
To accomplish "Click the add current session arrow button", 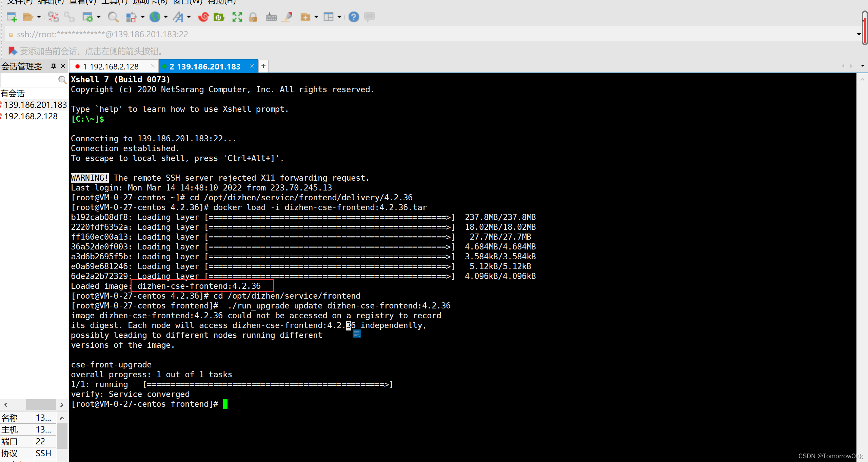I will 13,51.
